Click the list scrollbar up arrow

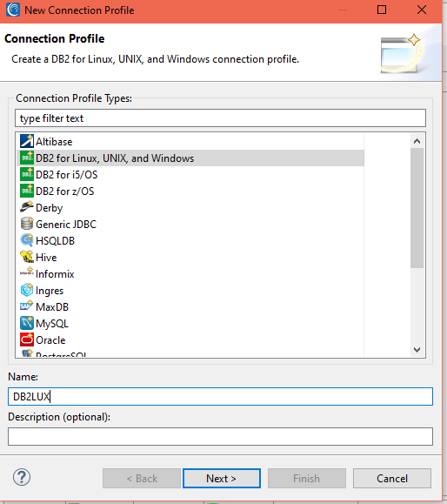point(417,141)
